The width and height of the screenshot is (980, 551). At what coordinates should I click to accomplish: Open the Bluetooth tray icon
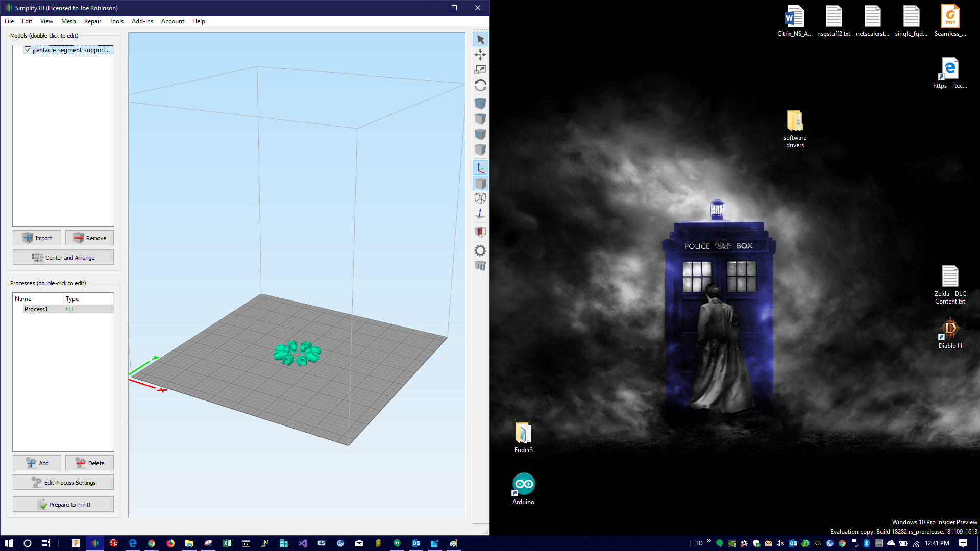(866, 543)
